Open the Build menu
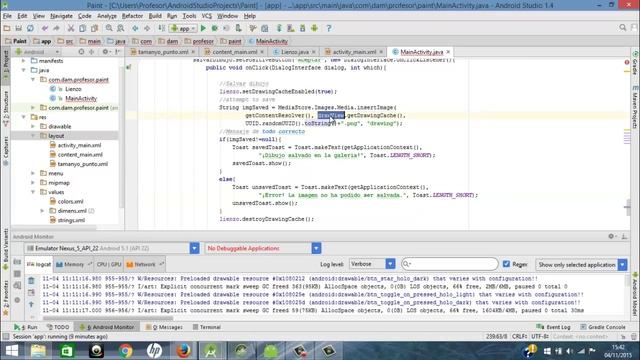640x360 pixels. (155, 16)
